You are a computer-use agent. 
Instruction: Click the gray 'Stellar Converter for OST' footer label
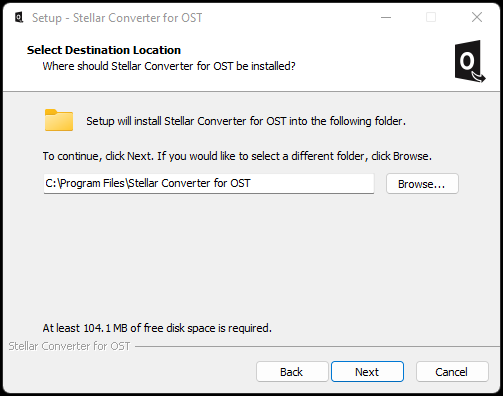[69, 346]
